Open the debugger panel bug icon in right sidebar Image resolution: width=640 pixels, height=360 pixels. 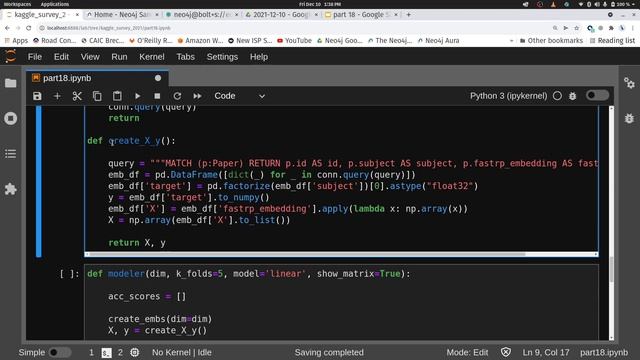pos(629,118)
